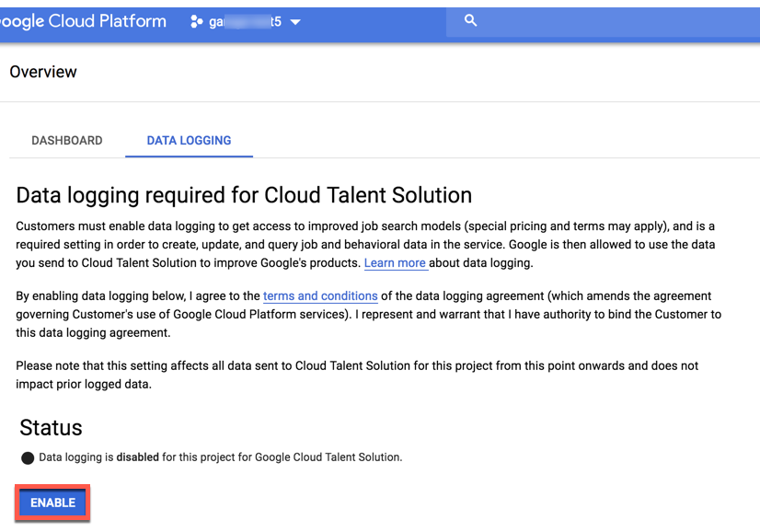The image size is (760, 532).
Task: Click the paragraph starting By enabling data
Action: click(x=368, y=314)
